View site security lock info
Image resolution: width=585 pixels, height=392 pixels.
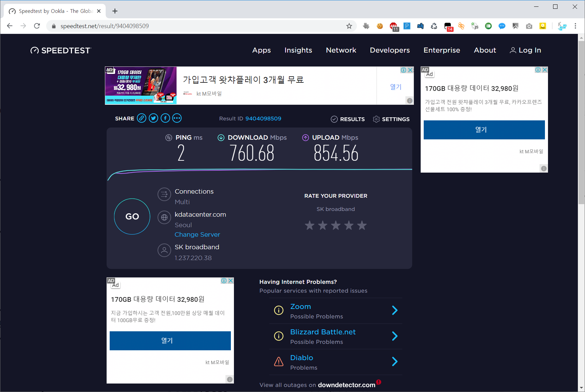(54, 26)
